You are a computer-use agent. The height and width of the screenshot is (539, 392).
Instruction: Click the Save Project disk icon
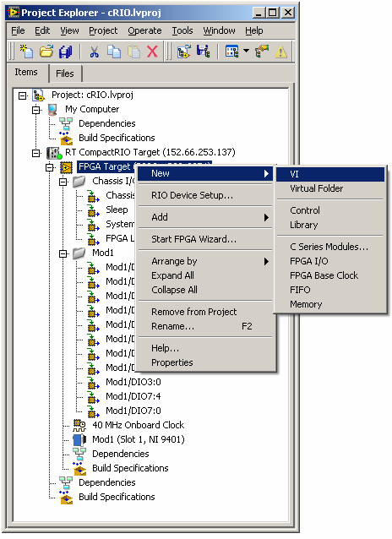coord(204,52)
